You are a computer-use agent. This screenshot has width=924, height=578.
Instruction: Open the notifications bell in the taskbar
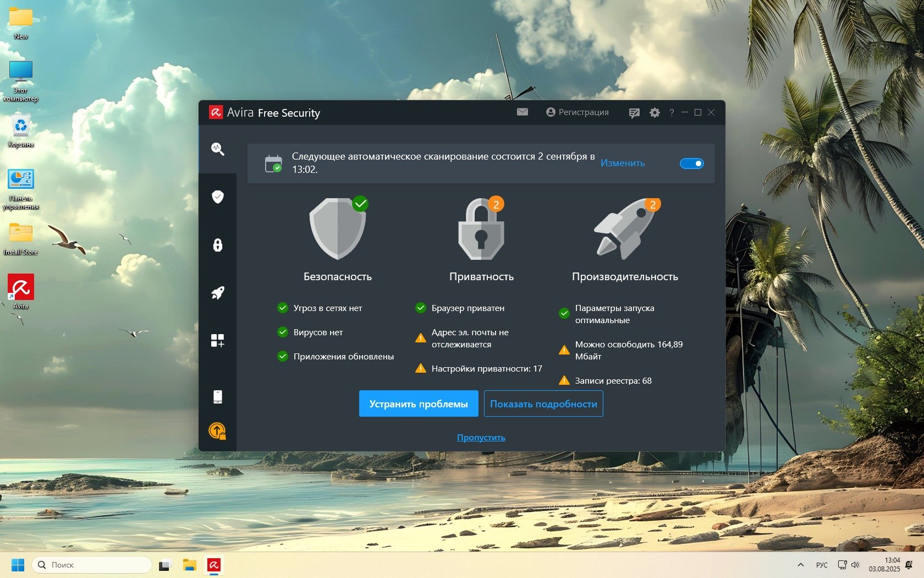click(909, 565)
